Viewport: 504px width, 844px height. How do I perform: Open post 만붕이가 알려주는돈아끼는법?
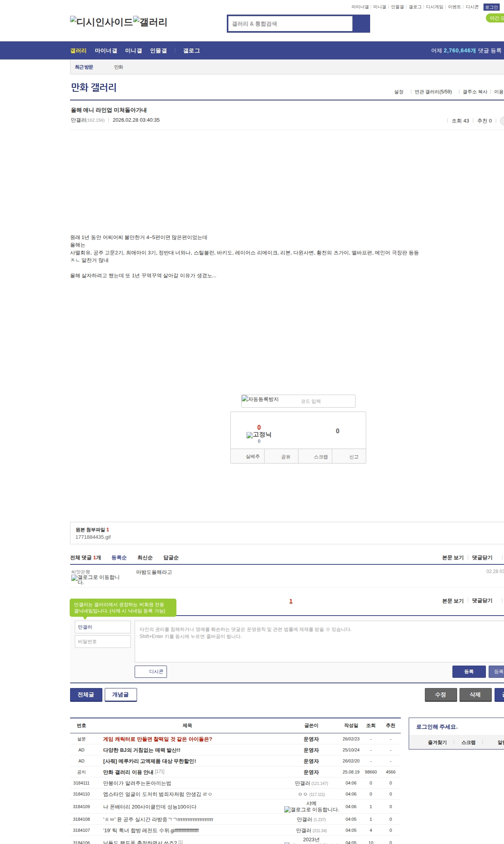[137, 783]
